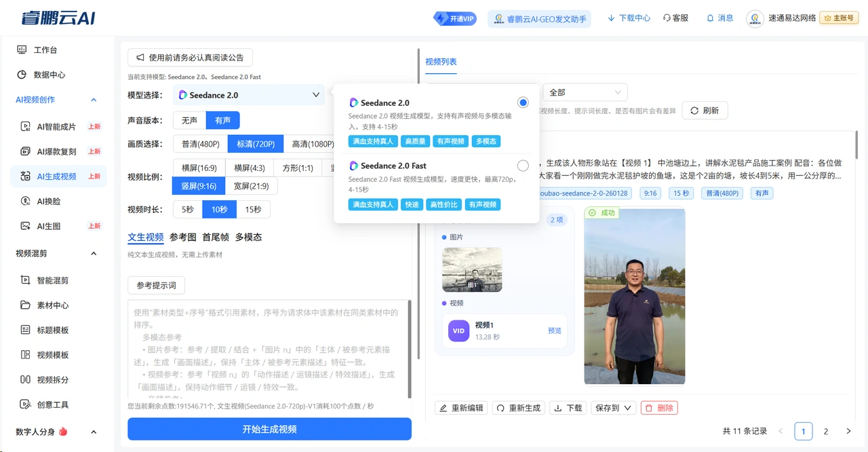Open the generated video thumbnail of man
Viewport: 868px width, 452px height.
pyautogui.click(x=634, y=297)
